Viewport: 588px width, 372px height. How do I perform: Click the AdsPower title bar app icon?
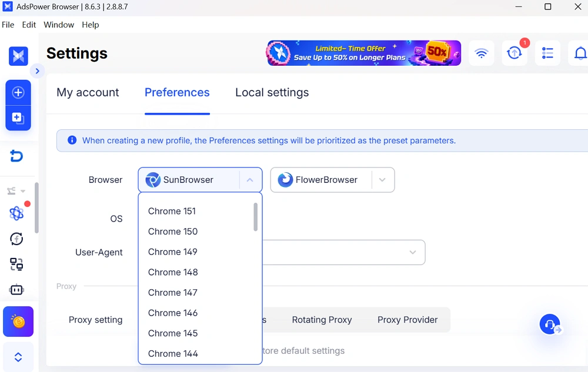pos(8,6)
